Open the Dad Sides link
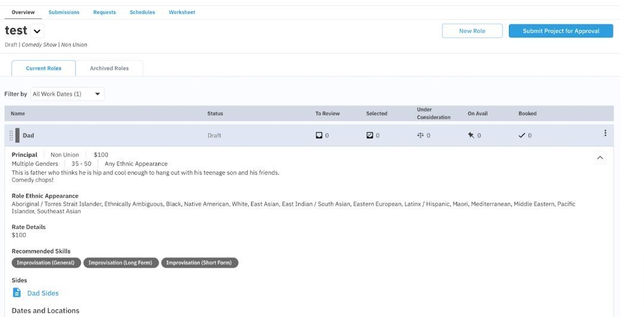This screenshot has width=644, height=317. [43, 293]
